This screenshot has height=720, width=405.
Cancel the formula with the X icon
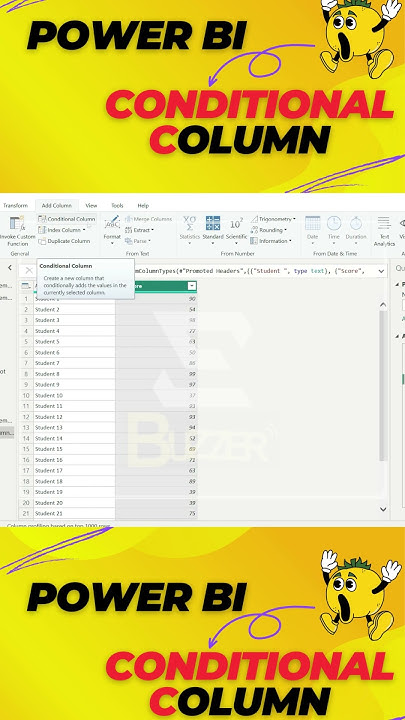pos(29,271)
